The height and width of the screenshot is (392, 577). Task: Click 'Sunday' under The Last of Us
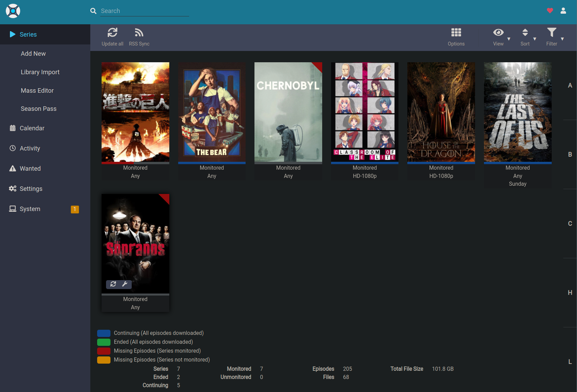518,184
